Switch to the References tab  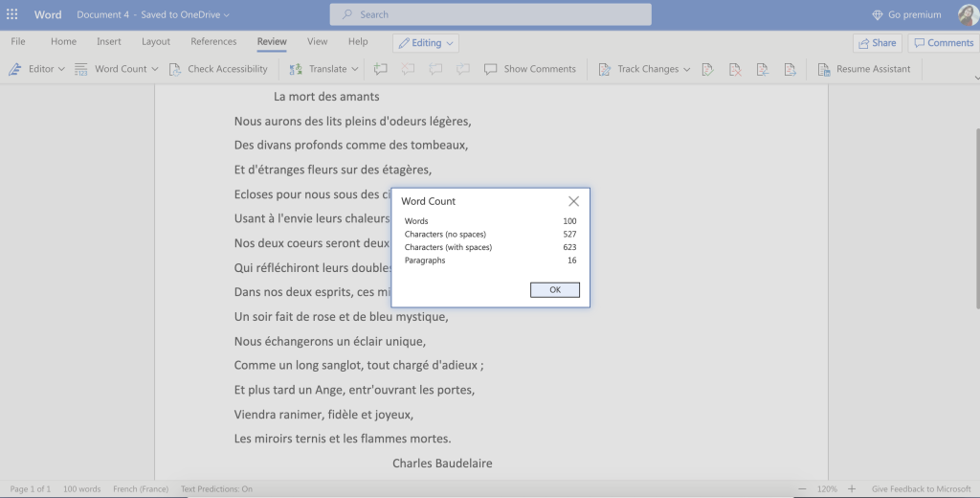click(x=213, y=41)
